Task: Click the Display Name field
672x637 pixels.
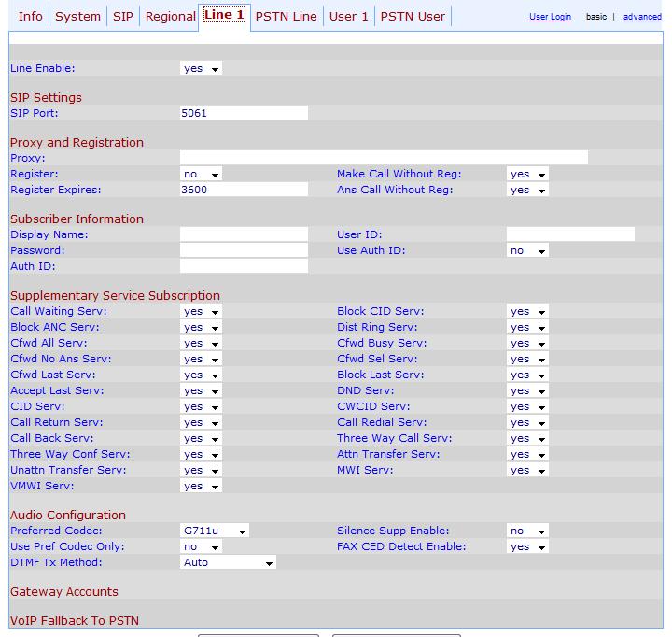Action: [x=244, y=234]
